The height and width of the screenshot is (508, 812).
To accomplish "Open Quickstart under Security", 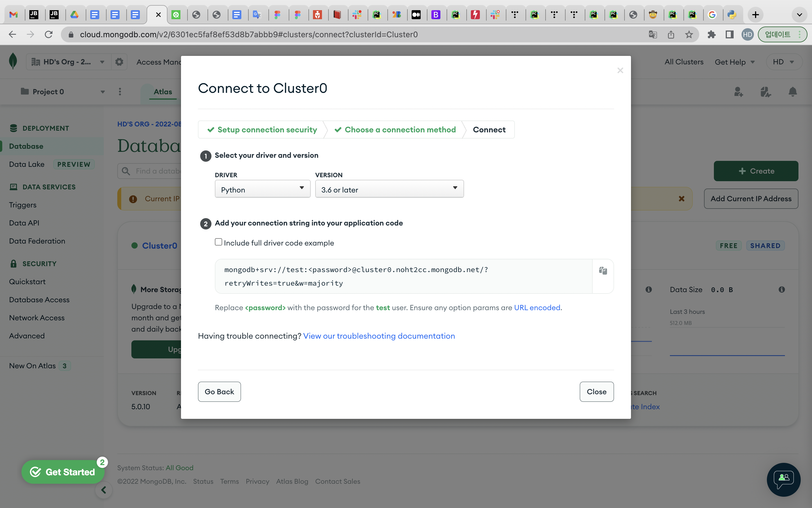I will pyautogui.click(x=27, y=282).
